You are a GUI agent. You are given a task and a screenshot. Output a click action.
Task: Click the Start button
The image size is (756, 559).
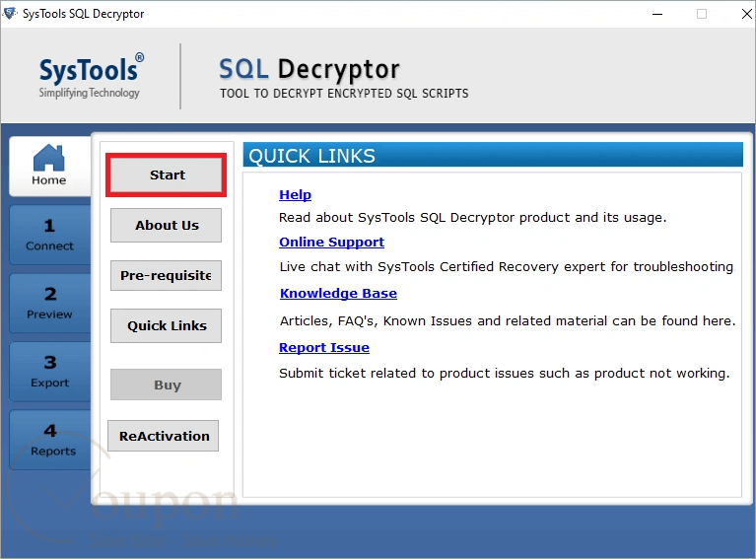click(x=167, y=175)
